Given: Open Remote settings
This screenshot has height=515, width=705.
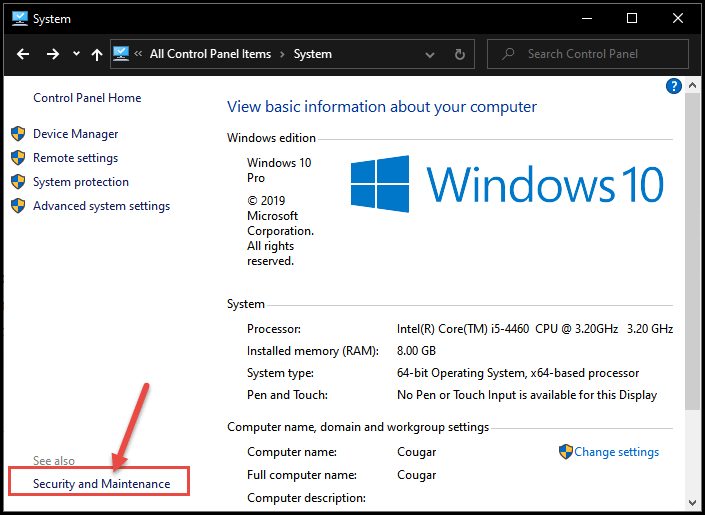Looking at the screenshot, I should [76, 158].
